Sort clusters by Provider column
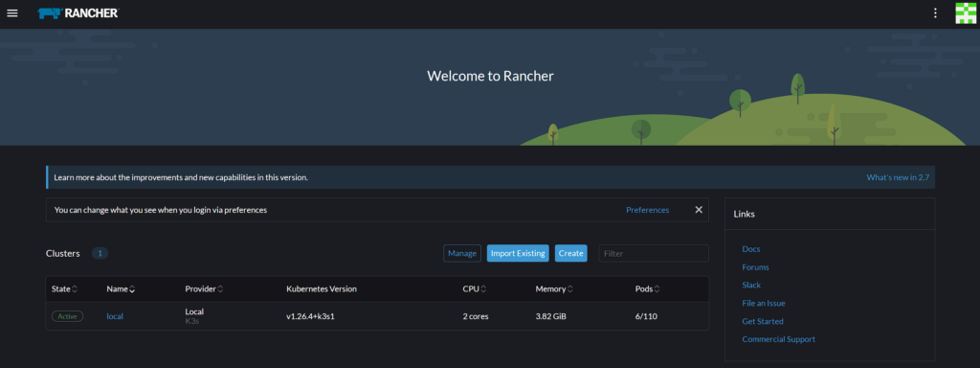The height and width of the screenshot is (368, 980). [x=205, y=289]
